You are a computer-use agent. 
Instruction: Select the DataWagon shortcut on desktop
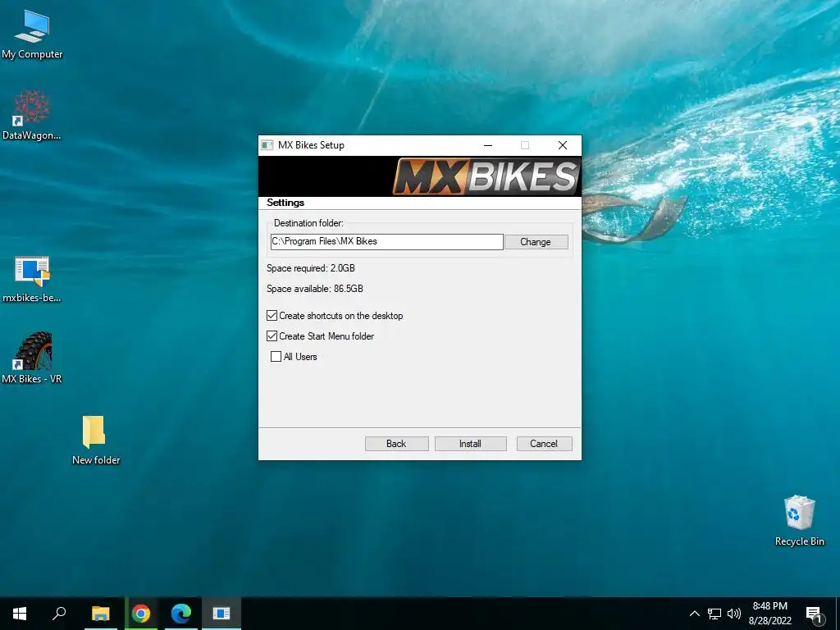[32, 115]
